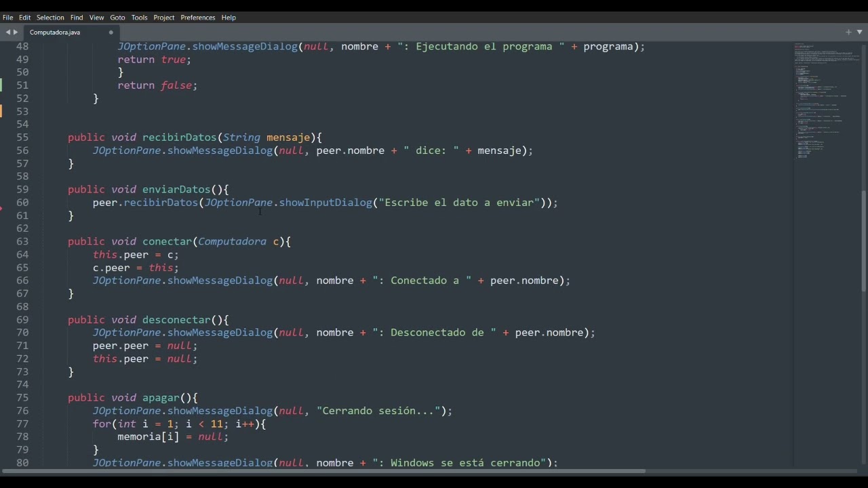Open the Selection menu
Image resolution: width=868 pixels, height=488 pixels.
50,18
